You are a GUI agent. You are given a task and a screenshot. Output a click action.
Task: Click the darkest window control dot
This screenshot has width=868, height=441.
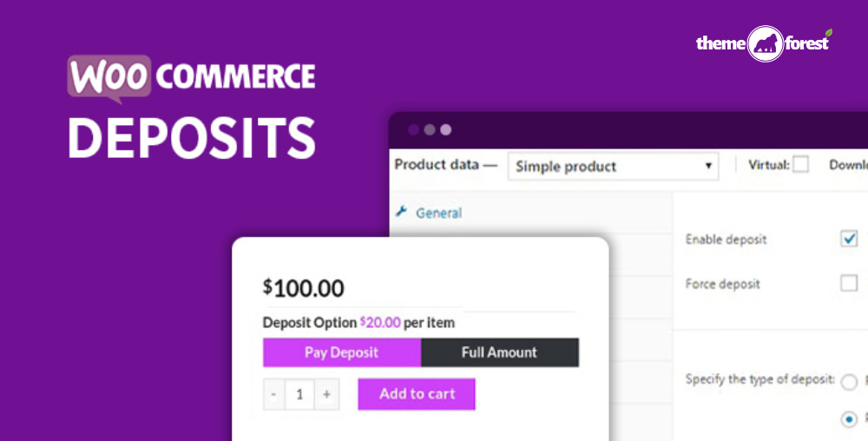click(x=413, y=130)
